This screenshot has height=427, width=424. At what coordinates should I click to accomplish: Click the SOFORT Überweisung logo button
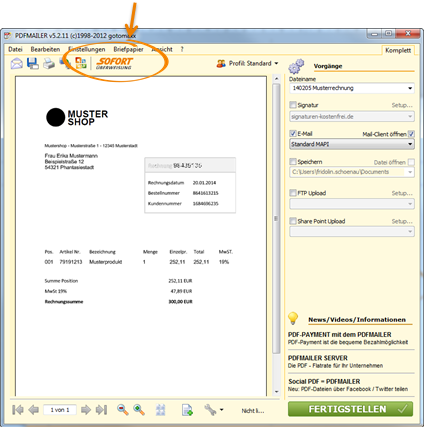[x=114, y=63]
